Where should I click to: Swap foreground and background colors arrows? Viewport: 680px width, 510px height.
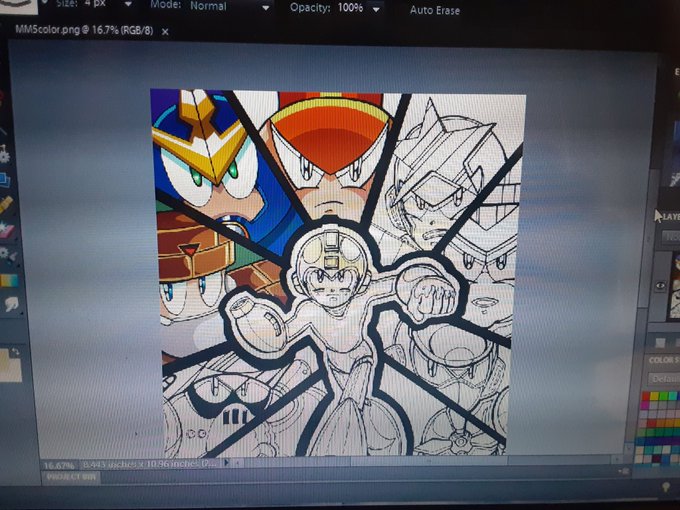tap(16, 352)
